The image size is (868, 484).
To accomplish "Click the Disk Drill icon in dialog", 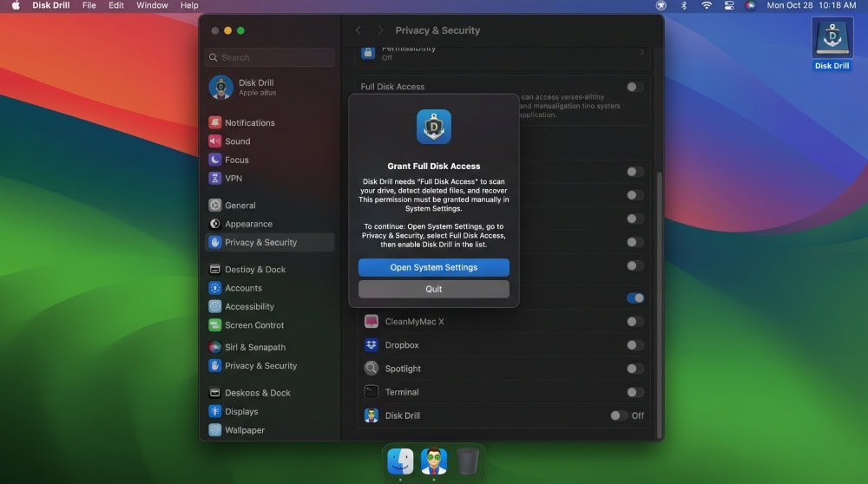I will [433, 127].
